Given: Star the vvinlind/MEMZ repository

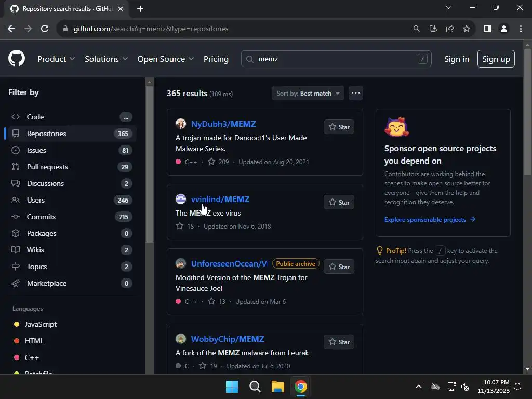Looking at the screenshot, I should 339,202.
